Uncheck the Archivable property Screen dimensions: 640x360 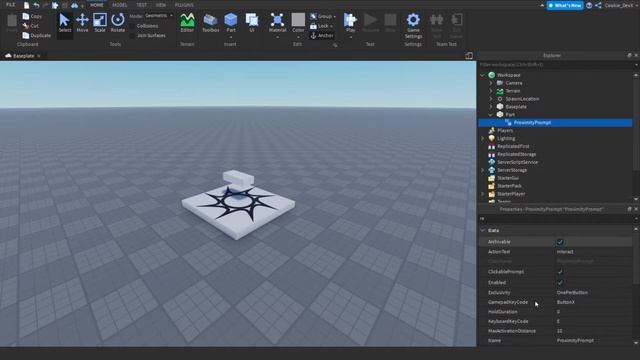pyautogui.click(x=560, y=242)
